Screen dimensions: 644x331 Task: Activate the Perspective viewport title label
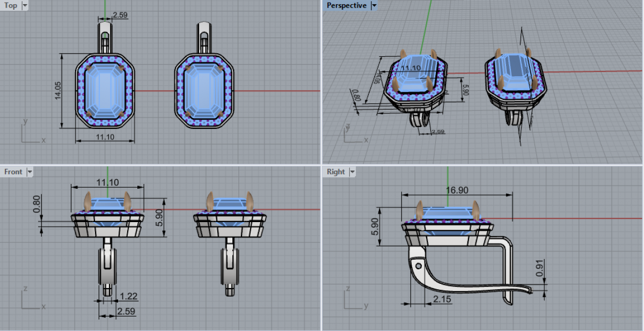(x=347, y=6)
